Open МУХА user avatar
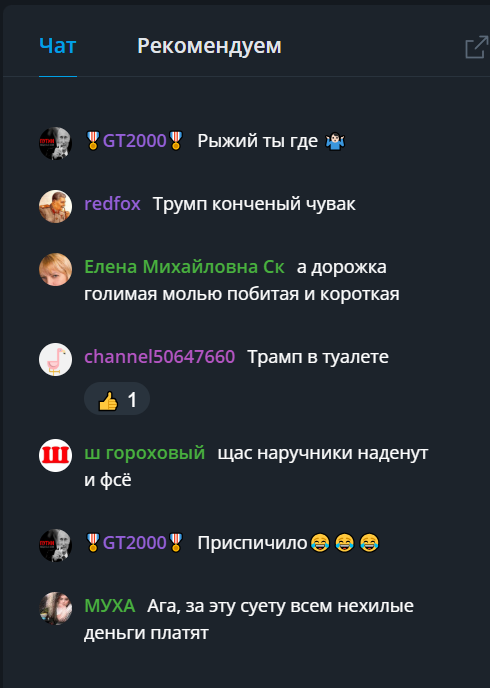490x688 pixels. click(55, 608)
